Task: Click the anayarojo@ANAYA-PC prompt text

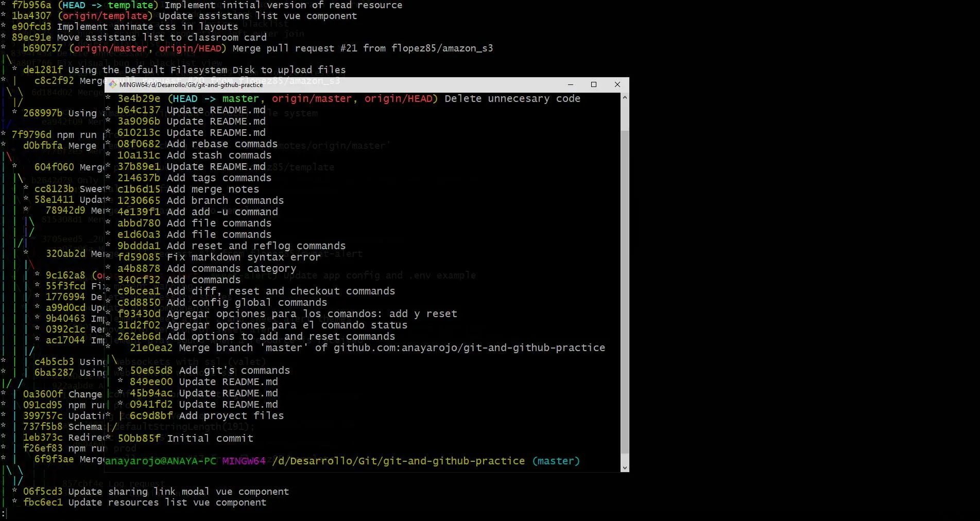Action: point(161,461)
